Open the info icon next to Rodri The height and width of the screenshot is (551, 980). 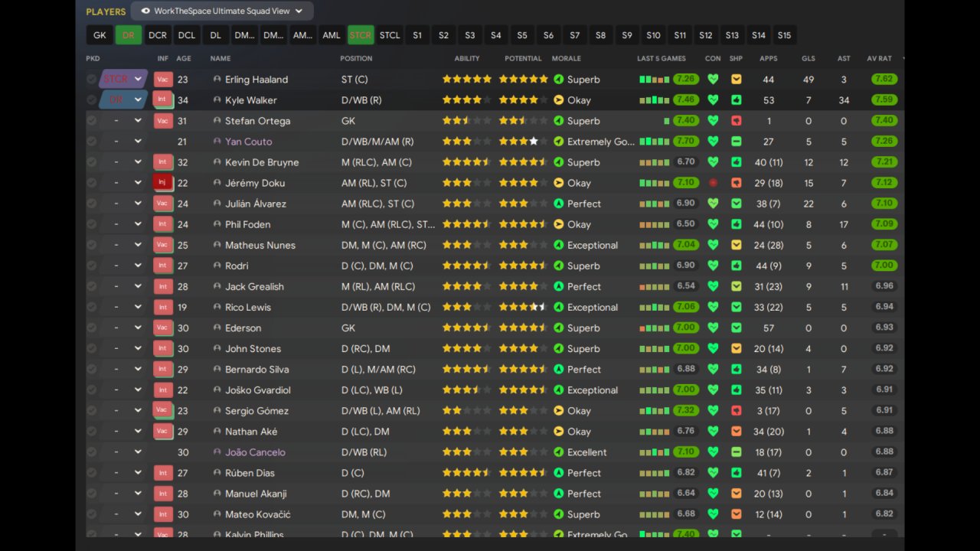(217, 266)
